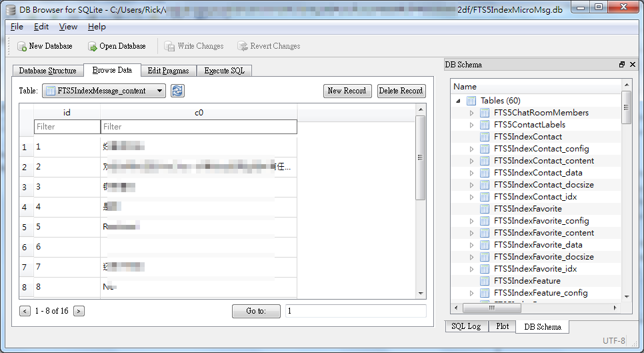Click the c0 column header
644x353 pixels.
199,112
